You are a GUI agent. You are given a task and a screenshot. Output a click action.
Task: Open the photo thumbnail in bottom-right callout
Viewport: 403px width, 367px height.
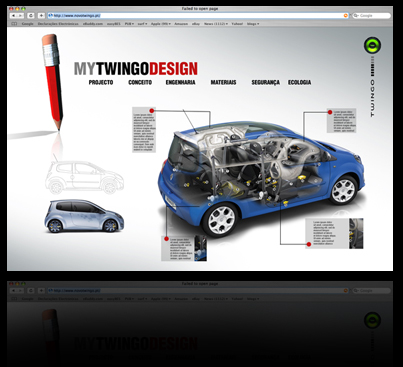coord(356,233)
